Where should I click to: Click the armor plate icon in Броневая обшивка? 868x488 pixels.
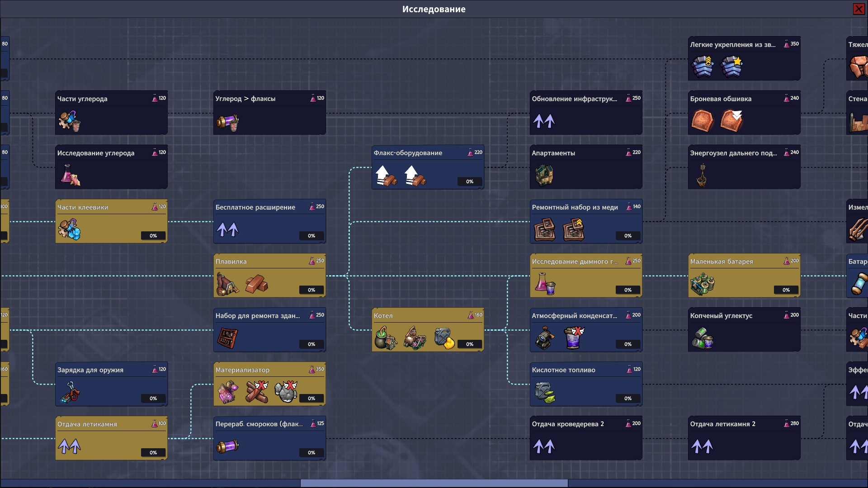[702, 121]
